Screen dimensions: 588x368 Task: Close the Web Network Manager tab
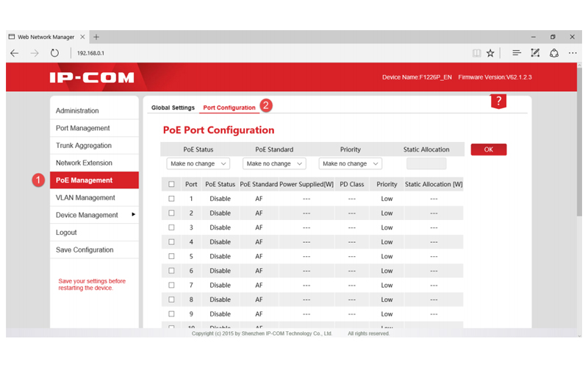coord(82,37)
